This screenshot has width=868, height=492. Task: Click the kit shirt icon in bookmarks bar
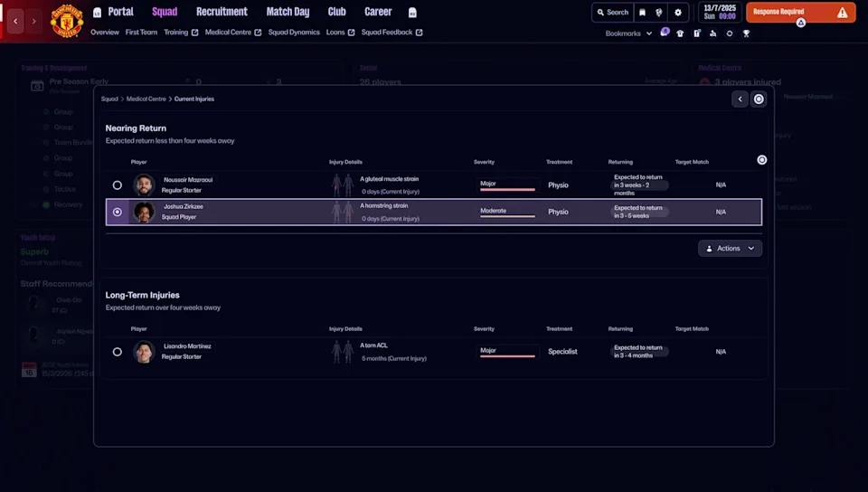680,33
